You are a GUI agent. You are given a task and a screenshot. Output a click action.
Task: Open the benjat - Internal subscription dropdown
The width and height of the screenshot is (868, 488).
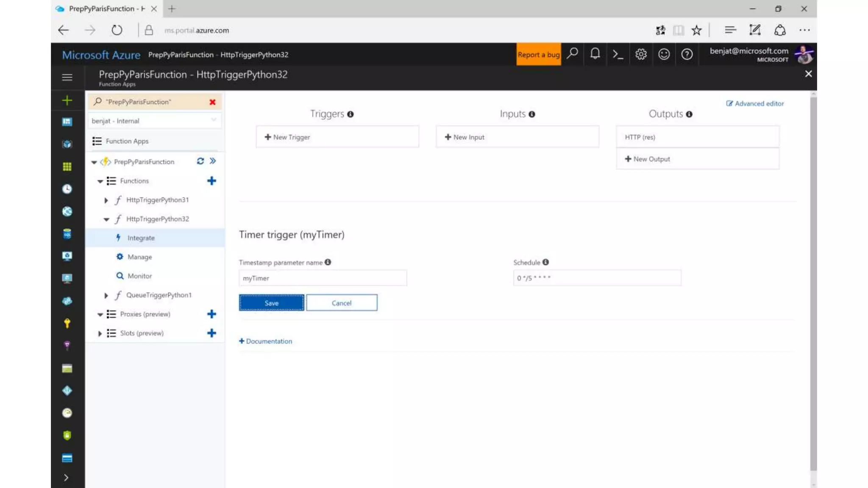pos(154,121)
